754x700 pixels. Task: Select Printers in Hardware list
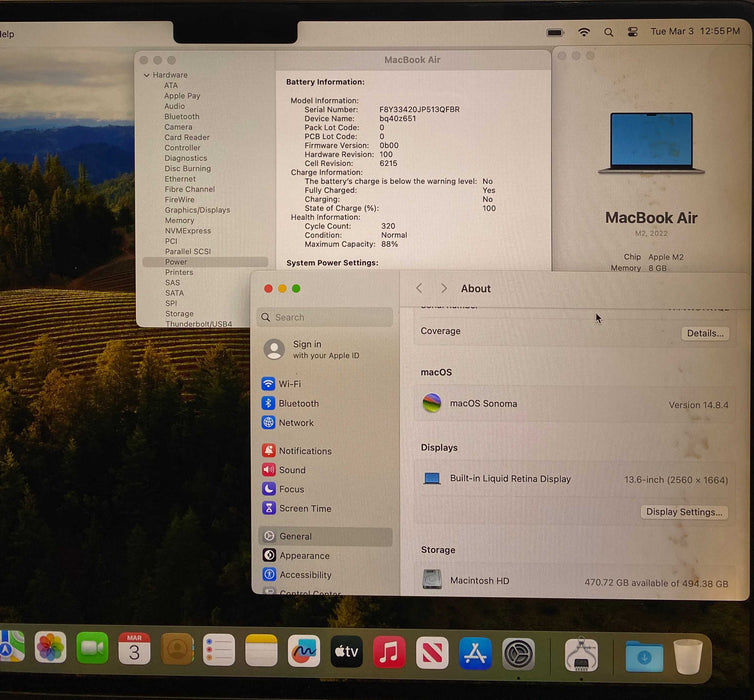point(179,272)
